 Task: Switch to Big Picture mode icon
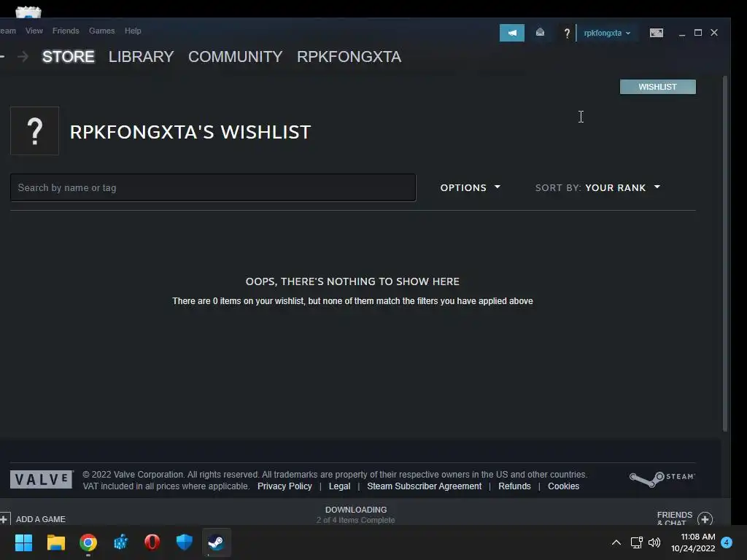pyautogui.click(x=656, y=33)
